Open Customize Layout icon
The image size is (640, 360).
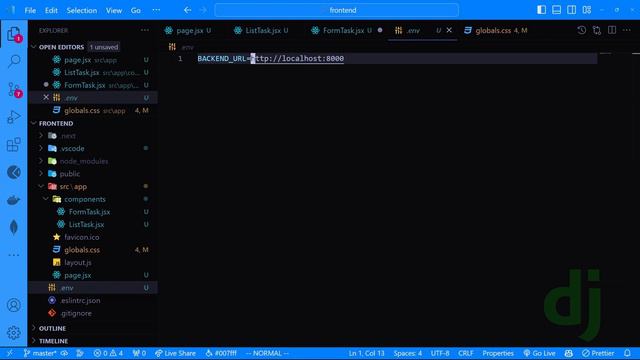[587, 10]
